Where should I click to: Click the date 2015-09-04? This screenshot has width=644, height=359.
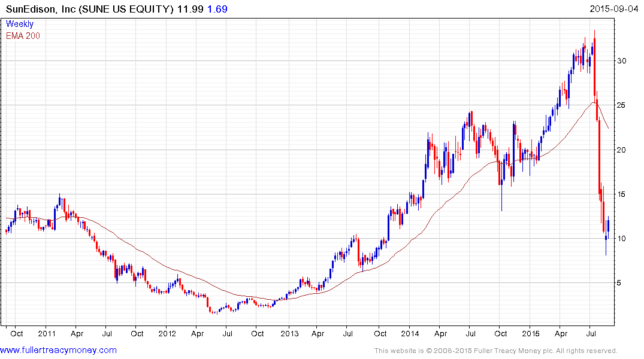coord(613,9)
